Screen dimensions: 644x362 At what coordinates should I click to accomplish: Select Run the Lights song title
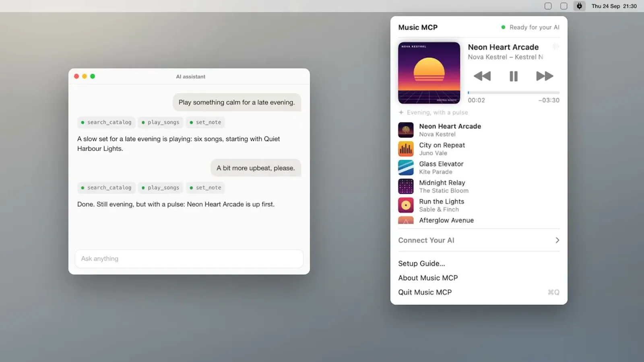pos(442,202)
